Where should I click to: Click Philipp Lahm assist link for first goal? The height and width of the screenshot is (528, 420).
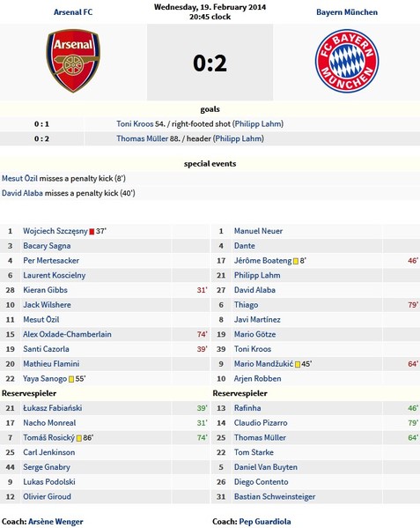tap(259, 124)
